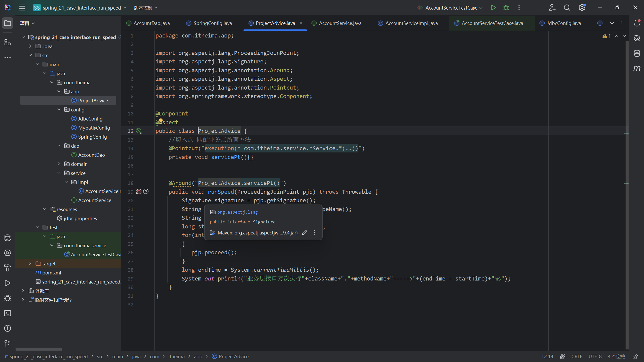
Task: Open the Database tool window on right
Action: [x=637, y=53]
